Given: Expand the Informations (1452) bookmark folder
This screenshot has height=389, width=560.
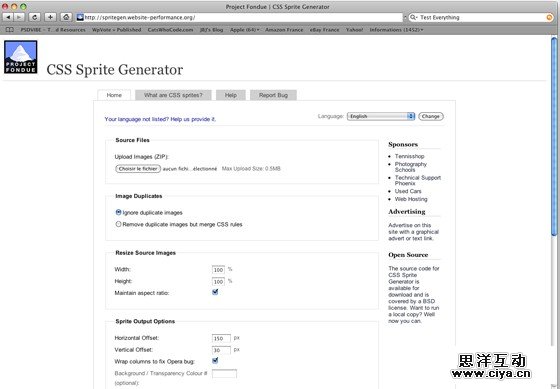Looking at the screenshot, I should pyautogui.click(x=396, y=30).
